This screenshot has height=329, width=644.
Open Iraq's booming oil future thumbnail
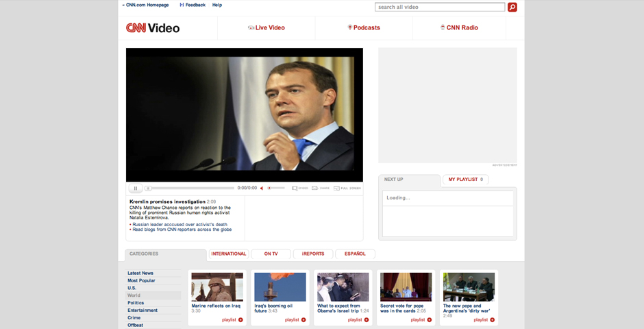[x=280, y=287]
